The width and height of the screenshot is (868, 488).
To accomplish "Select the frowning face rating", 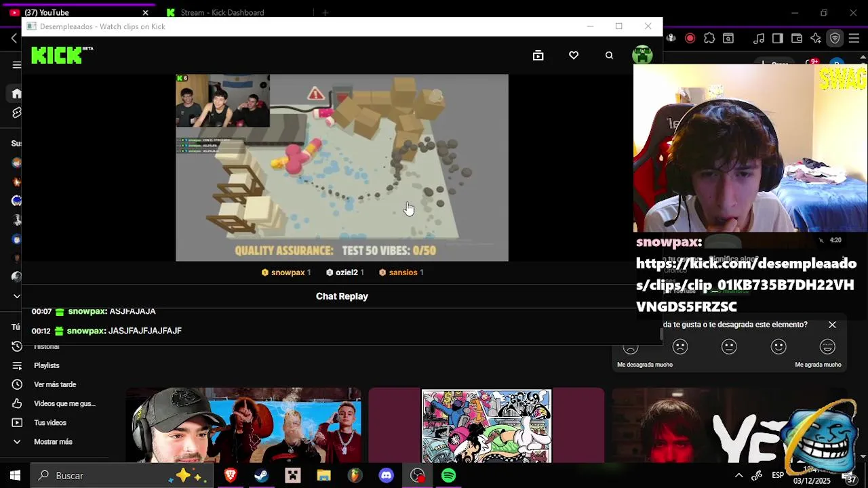I will pyautogui.click(x=680, y=347).
